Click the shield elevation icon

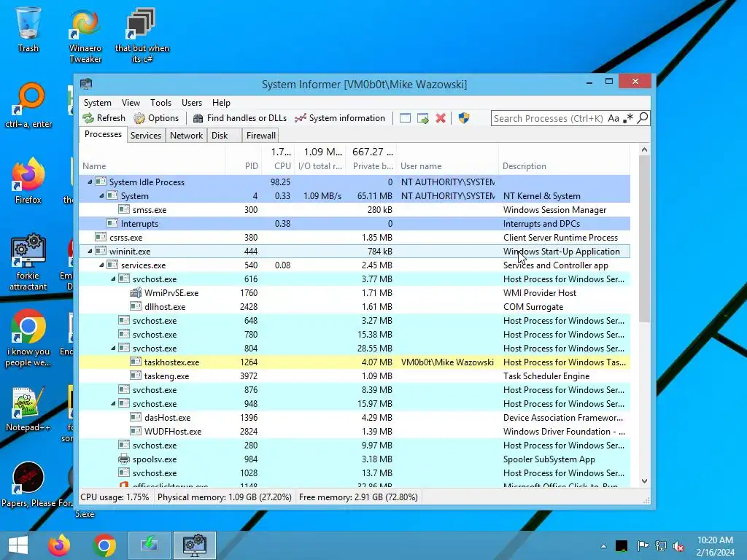[464, 118]
